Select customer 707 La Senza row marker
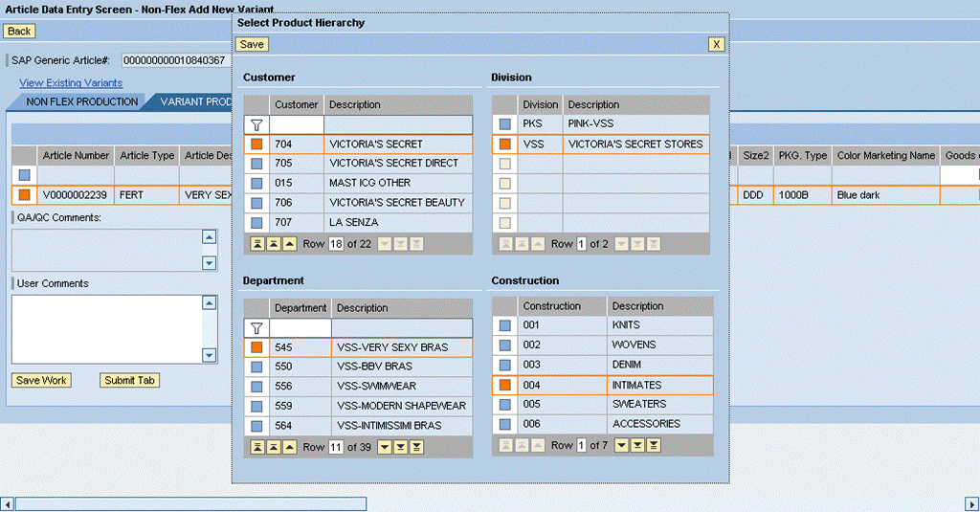The image size is (980, 512). [x=256, y=223]
